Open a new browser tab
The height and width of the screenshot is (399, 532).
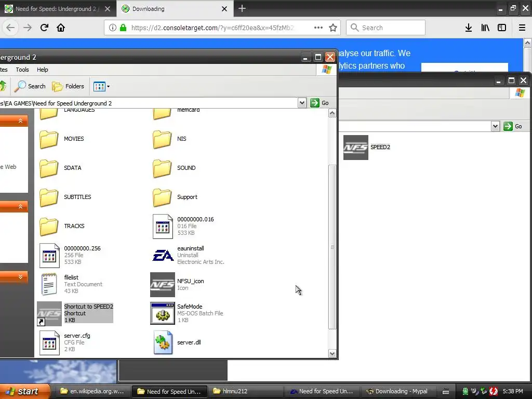(x=242, y=8)
